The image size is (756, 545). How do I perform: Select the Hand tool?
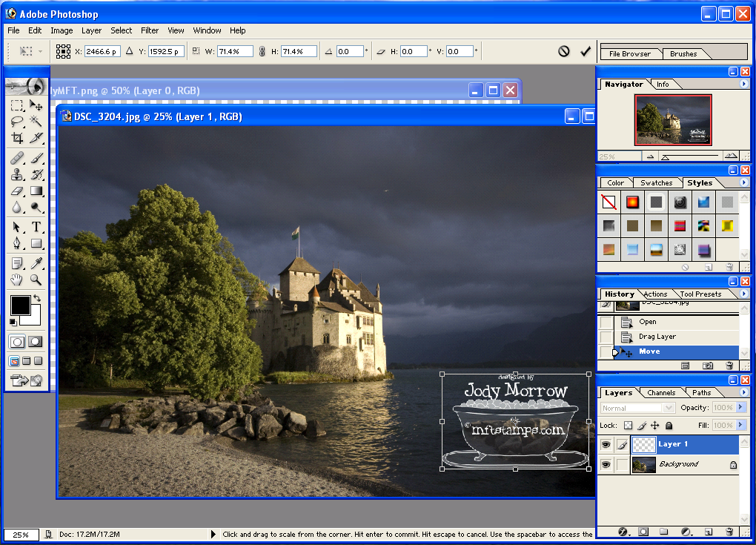pos(17,280)
